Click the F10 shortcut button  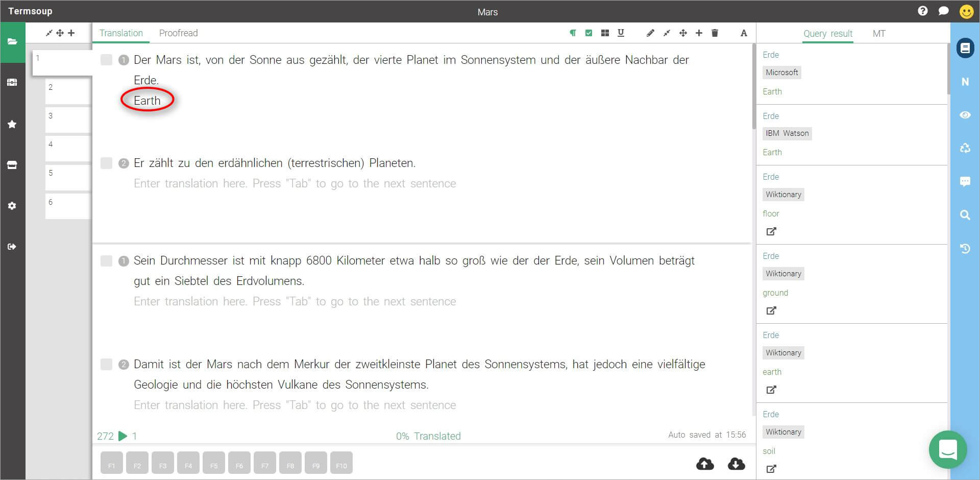(x=341, y=463)
